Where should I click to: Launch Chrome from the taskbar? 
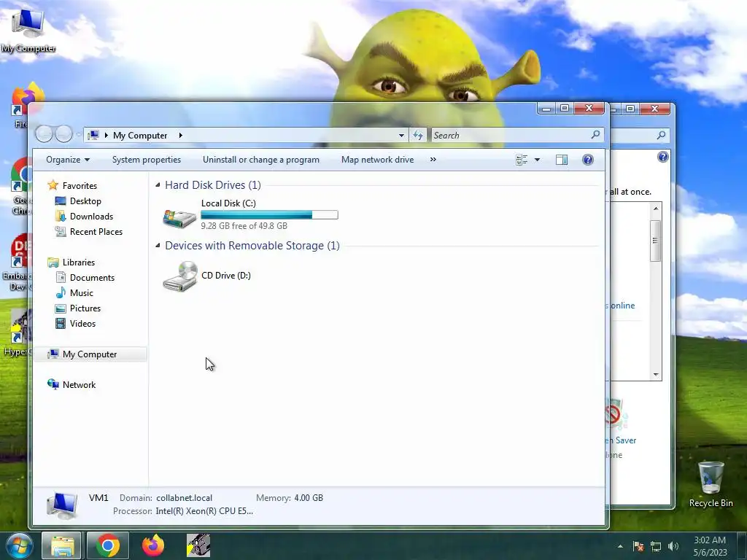pyautogui.click(x=108, y=545)
